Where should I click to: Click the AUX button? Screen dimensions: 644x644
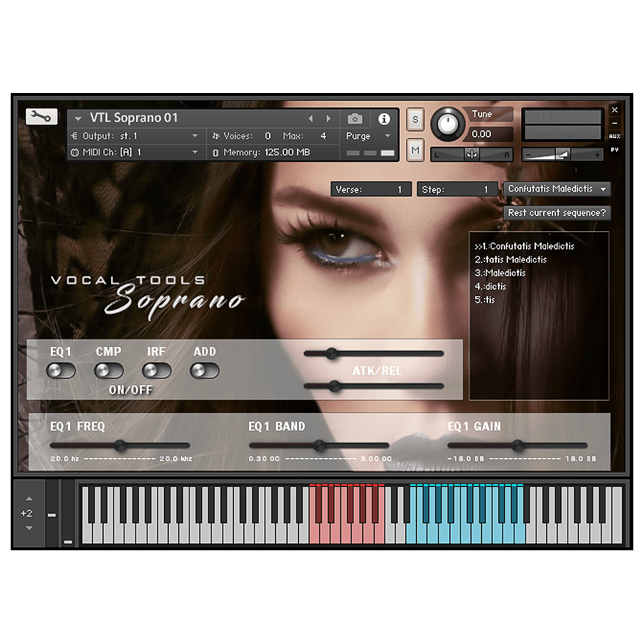click(615, 136)
